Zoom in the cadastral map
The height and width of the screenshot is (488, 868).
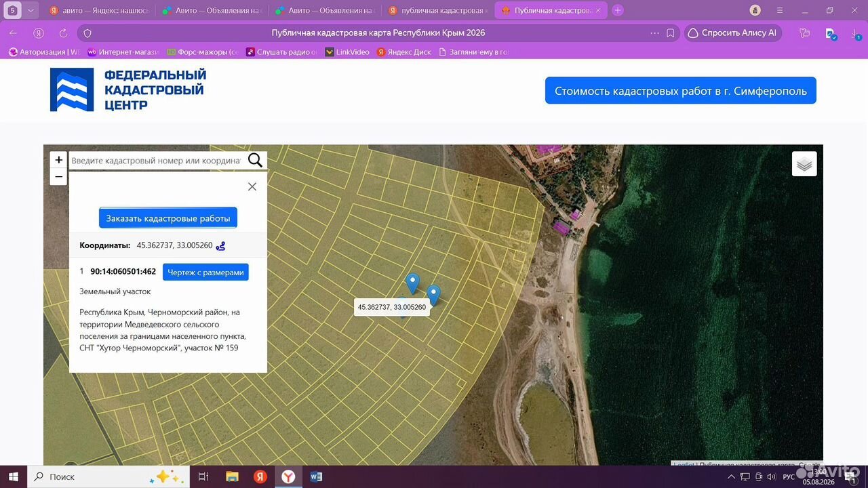tap(59, 160)
